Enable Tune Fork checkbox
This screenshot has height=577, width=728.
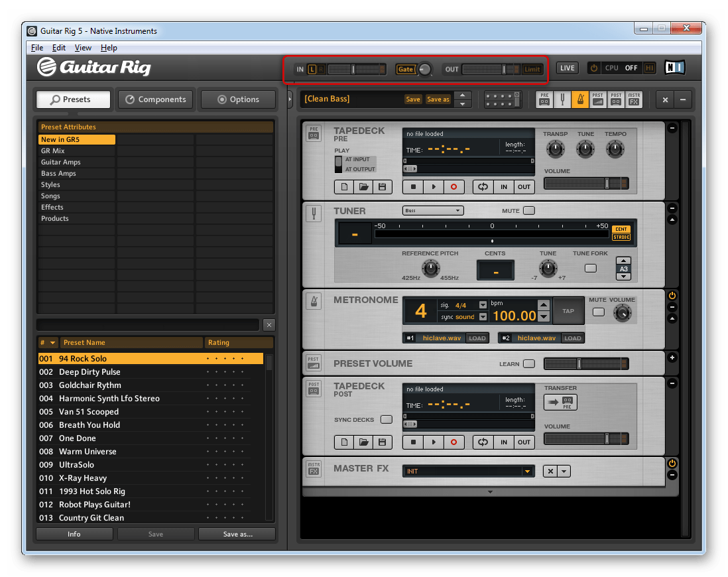click(591, 269)
